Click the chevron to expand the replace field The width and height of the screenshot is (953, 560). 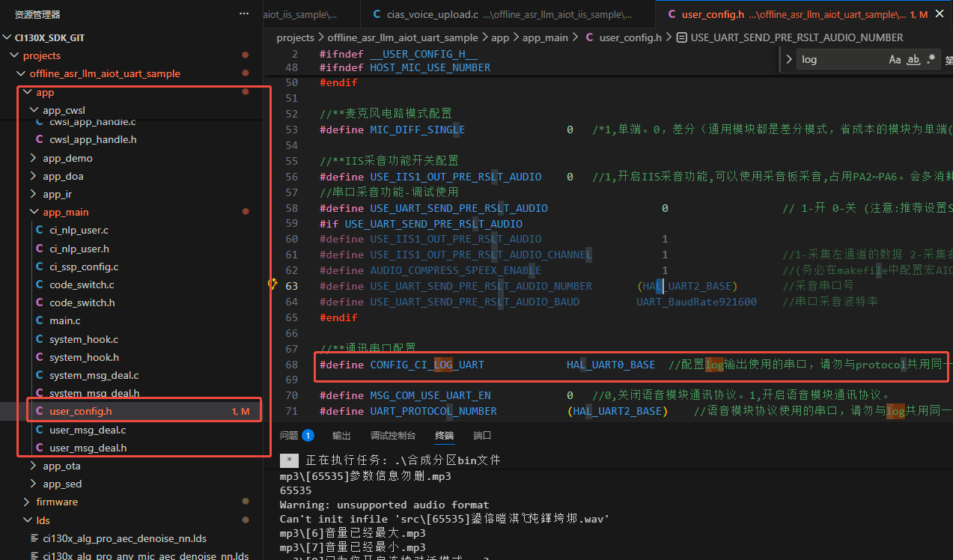[x=788, y=58]
